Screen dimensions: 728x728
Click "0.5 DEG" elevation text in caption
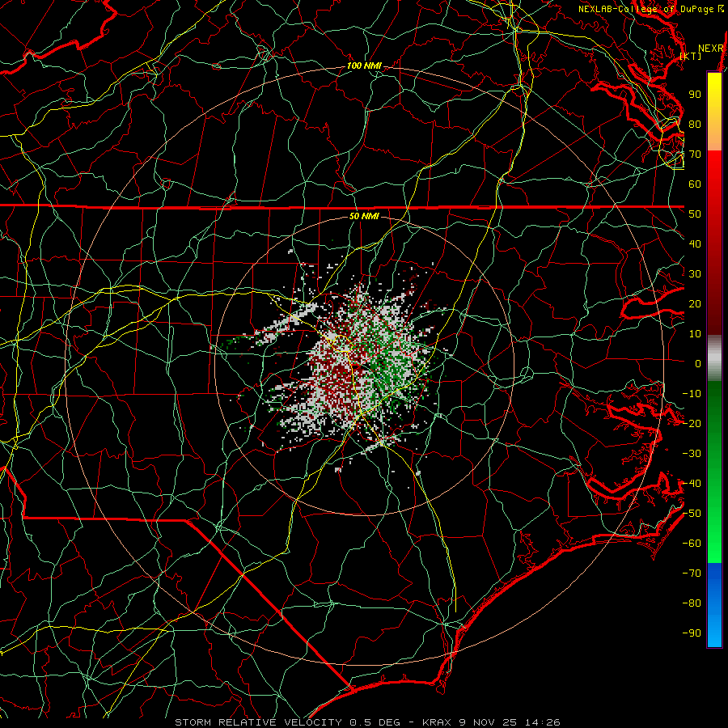point(375,722)
